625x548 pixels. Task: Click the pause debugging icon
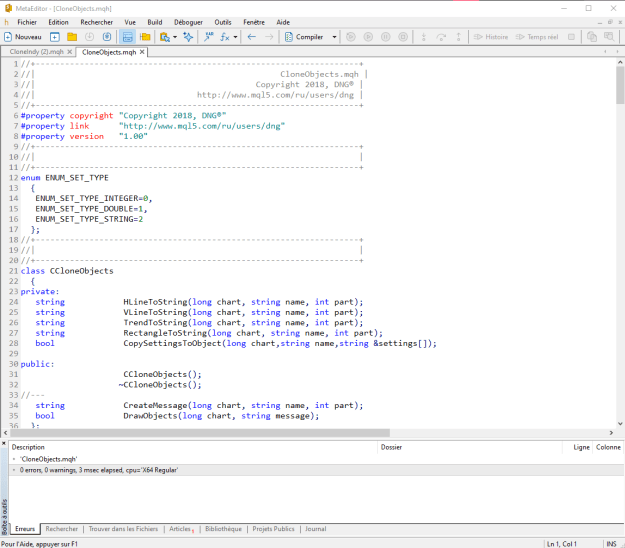386,37
